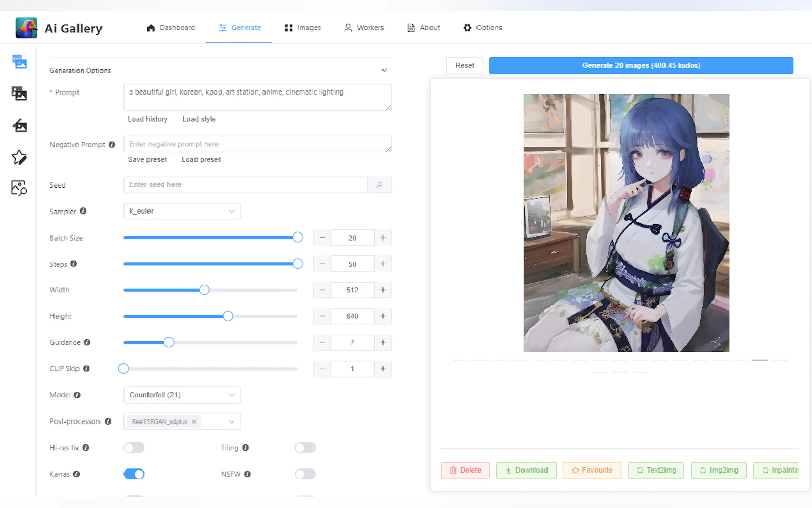Click the random seed dice icon
The image size is (812, 508).
[x=379, y=185]
